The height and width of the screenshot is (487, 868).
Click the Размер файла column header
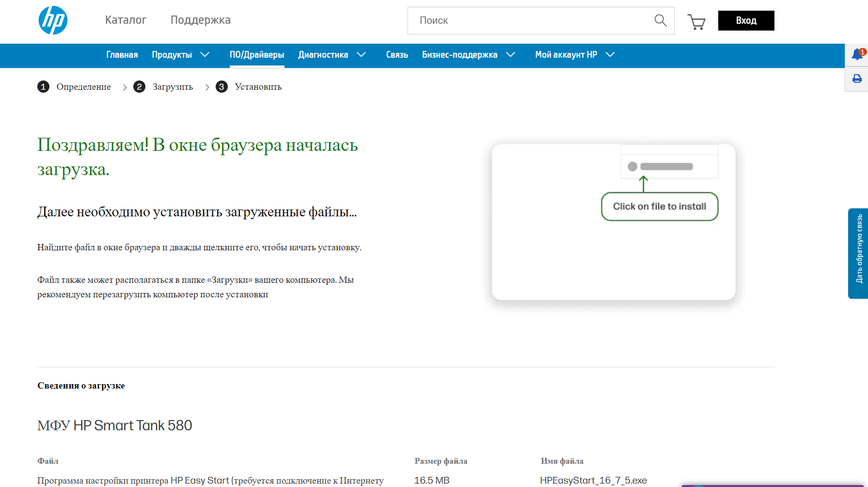[441, 461]
